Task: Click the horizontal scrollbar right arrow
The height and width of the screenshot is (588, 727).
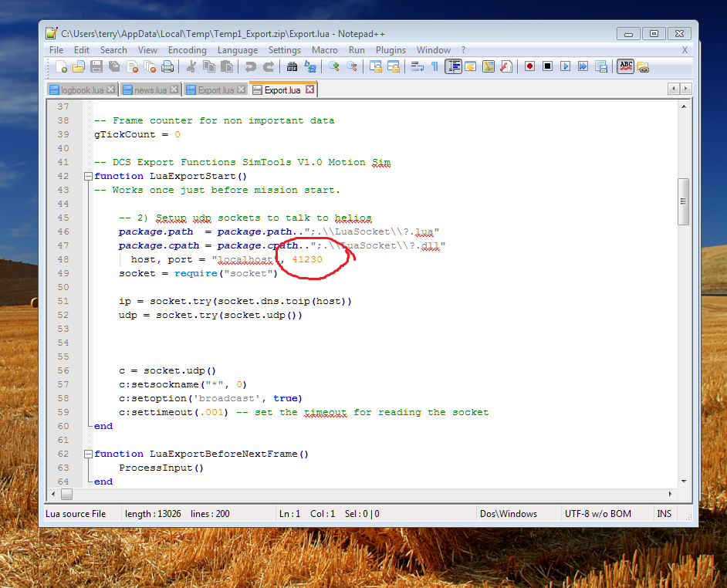Action: click(x=670, y=494)
